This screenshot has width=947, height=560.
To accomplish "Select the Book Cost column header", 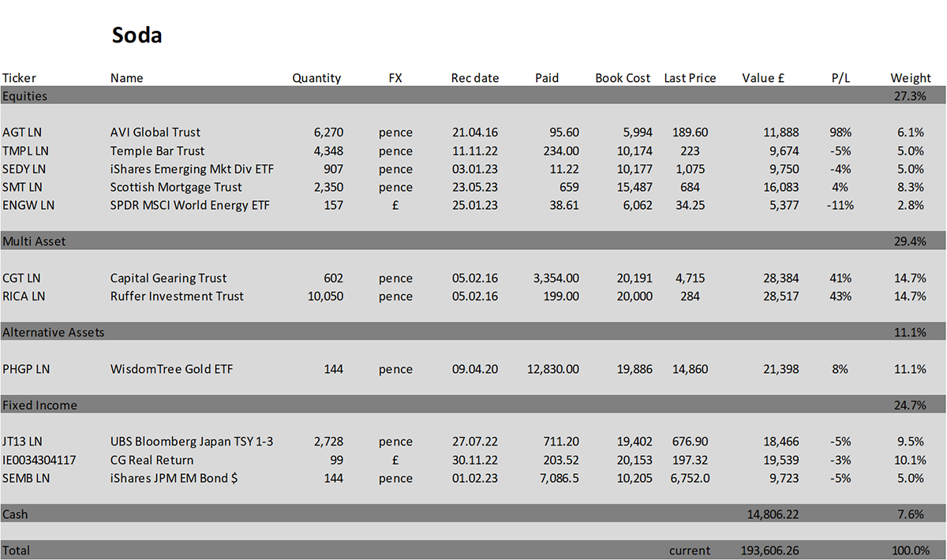I will (623, 78).
